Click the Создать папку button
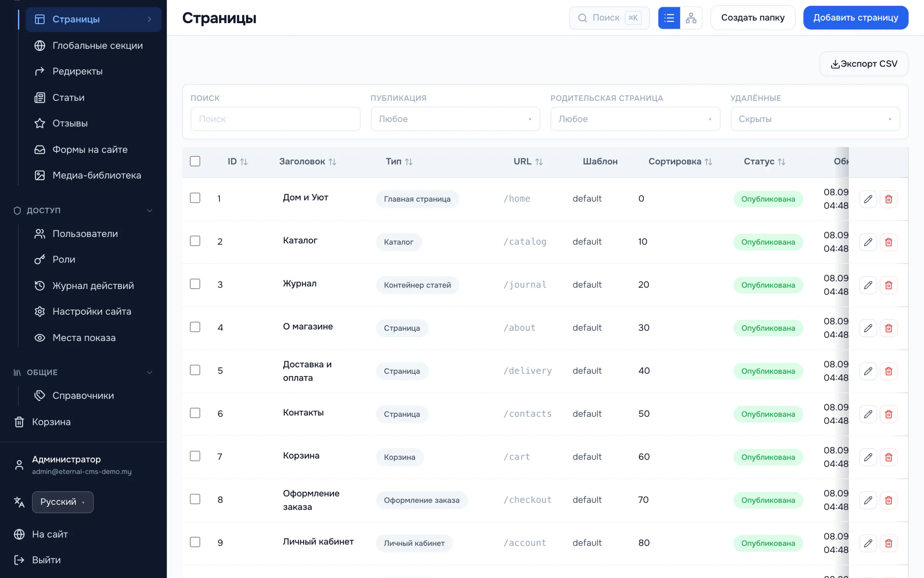924x578 pixels. coord(753,18)
